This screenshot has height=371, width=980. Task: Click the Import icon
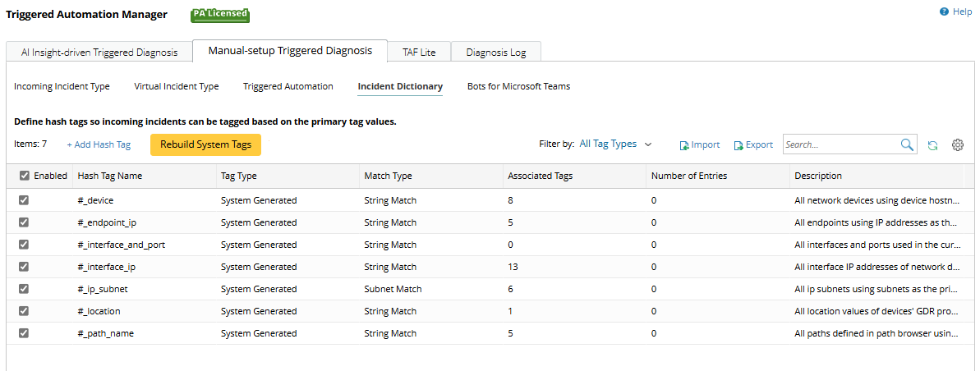(x=684, y=145)
